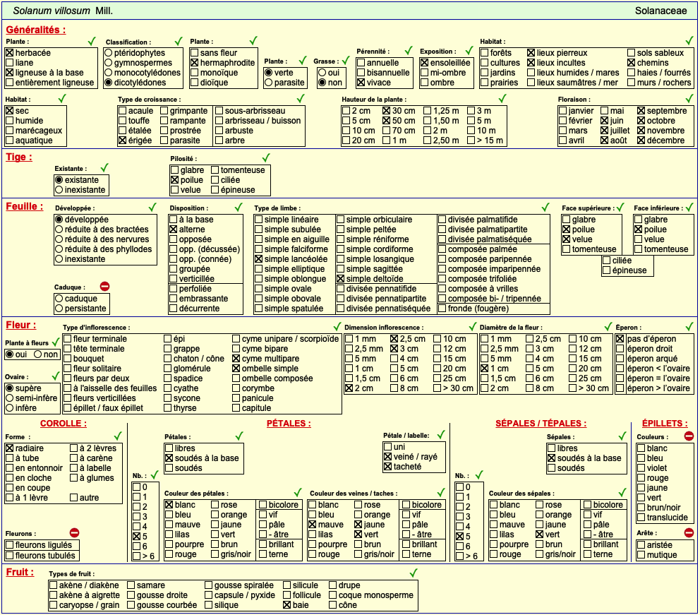Click the green checkmark beside Classification

(x=179, y=42)
